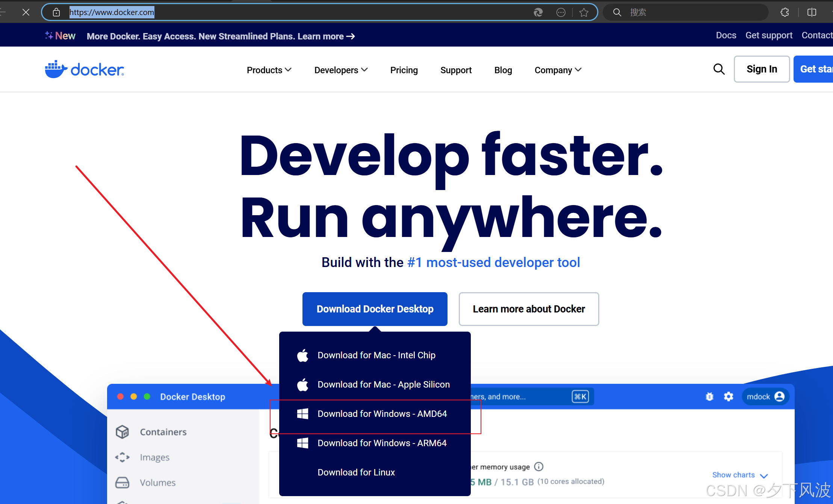Click Learn more about Docker button
833x504 pixels.
coord(528,309)
